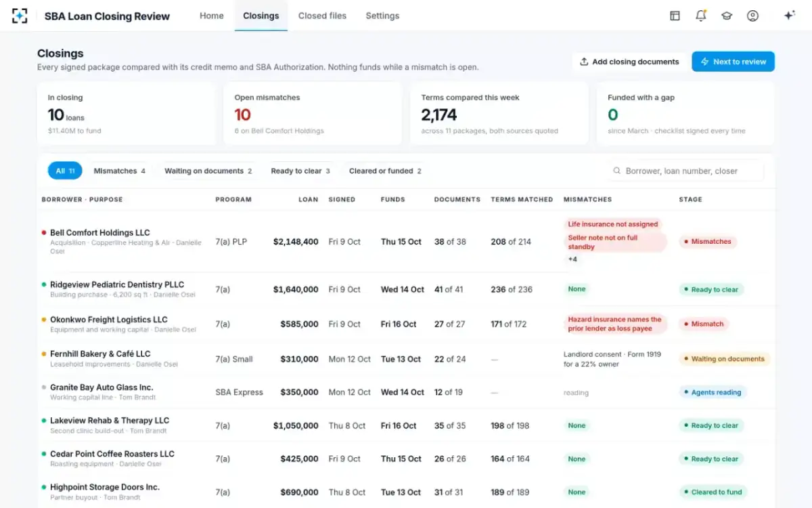Viewport: 812px width, 508px height.
Task: Click Seller note not on full standby tag
Action: tap(615, 242)
